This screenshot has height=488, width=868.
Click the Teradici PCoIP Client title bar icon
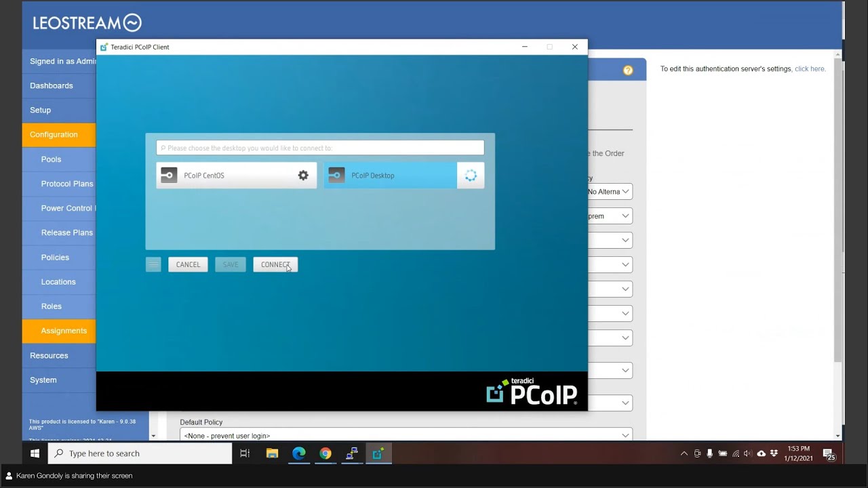click(x=104, y=47)
